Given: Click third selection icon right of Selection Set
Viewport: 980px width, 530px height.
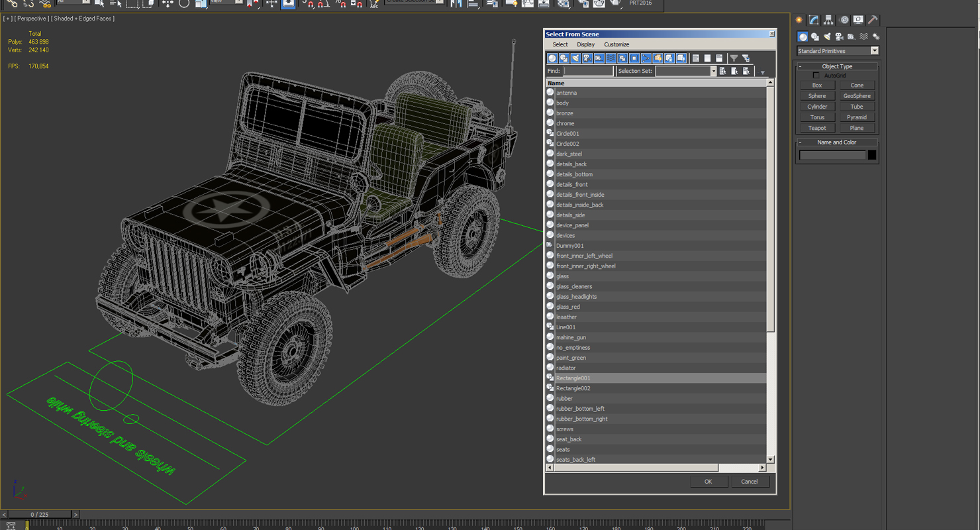Looking at the screenshot, I should (x=746, y=71).
